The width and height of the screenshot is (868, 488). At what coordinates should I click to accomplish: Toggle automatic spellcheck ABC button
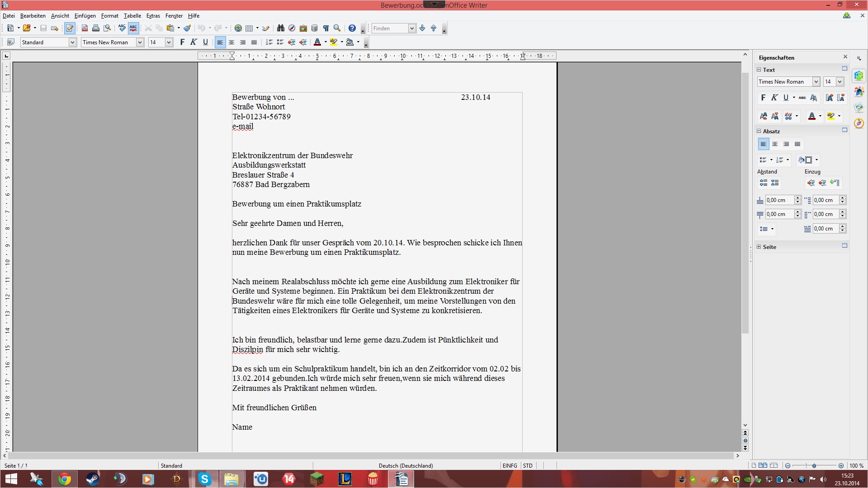pos(133,28)
